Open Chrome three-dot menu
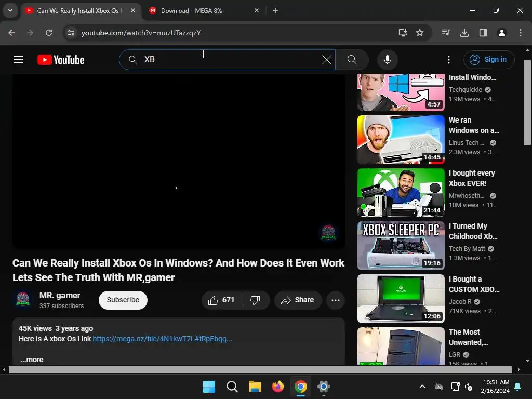This screenshot has width=532, height=399. (521, 33)
